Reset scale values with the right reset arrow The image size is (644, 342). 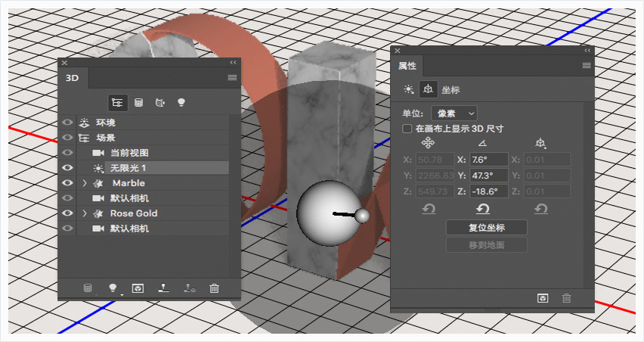(x=541, y=210)
